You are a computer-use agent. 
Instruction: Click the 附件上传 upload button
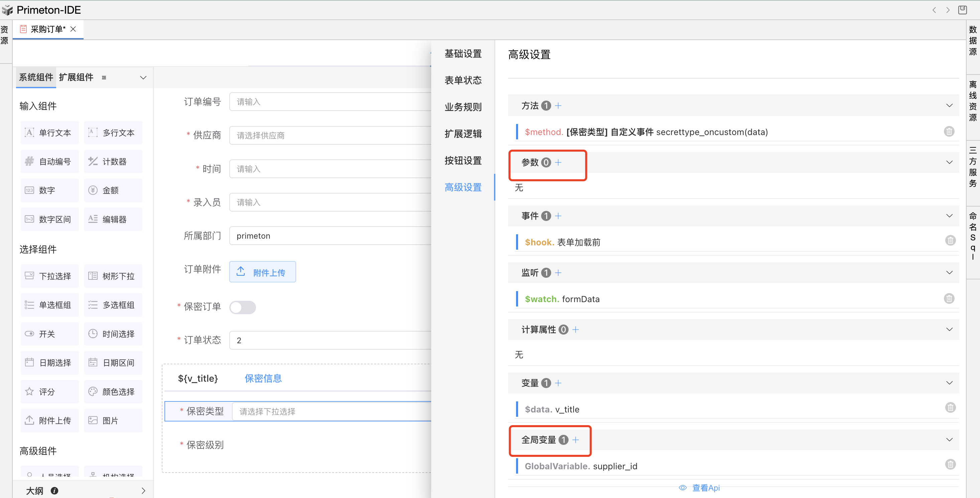coord(262,272)
